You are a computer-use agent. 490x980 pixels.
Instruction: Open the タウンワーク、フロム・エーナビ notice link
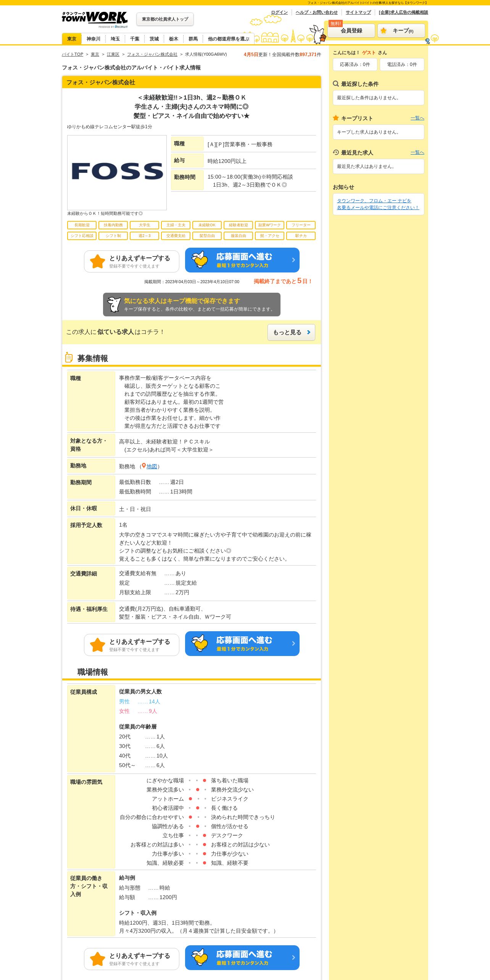[378, 204]
